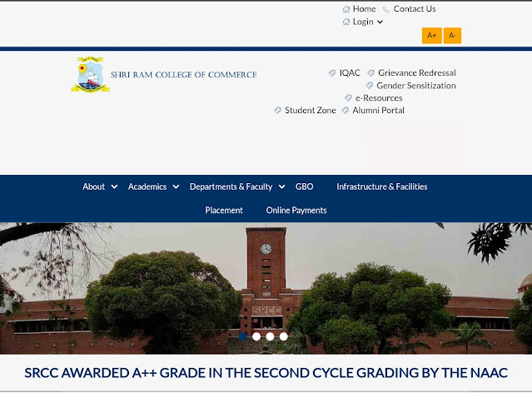The height and width of the screenshot is (393, 532).
Task: Go to Gender Sensitization page
Action: [x=416, y=86]
